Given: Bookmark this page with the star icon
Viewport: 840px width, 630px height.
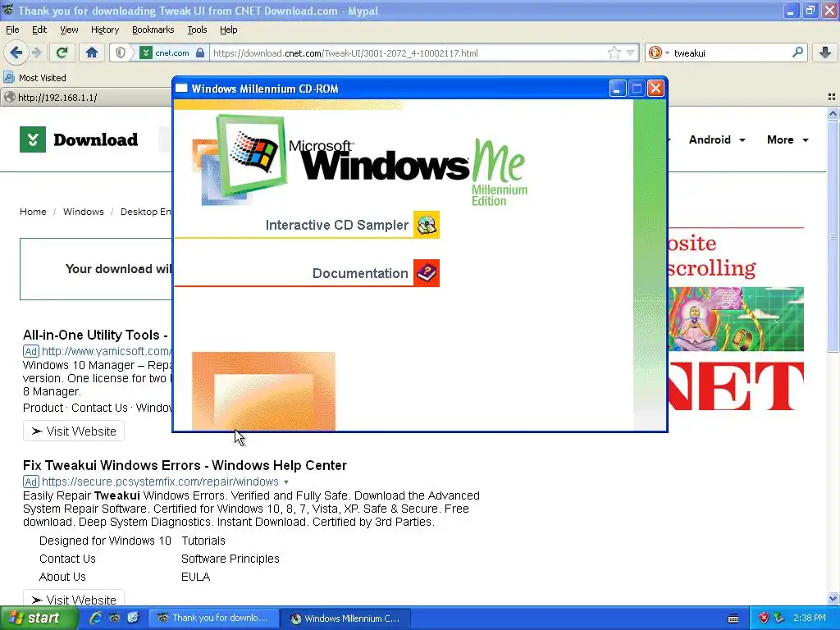Looking at the screenshot, I should point(614,52).
